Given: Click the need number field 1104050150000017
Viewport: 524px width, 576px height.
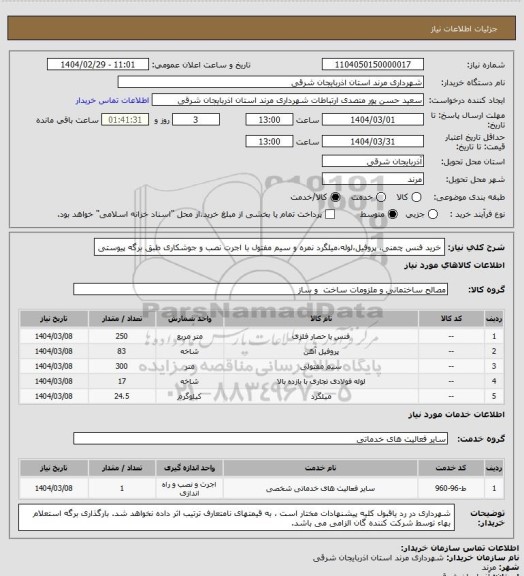Looking at the screenshot, I should pyautogui.click(x=373, y=64).
